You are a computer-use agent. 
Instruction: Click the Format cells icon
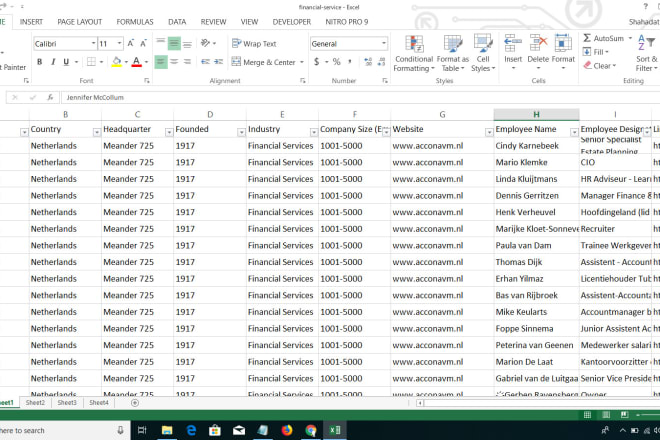coord(563,43)
